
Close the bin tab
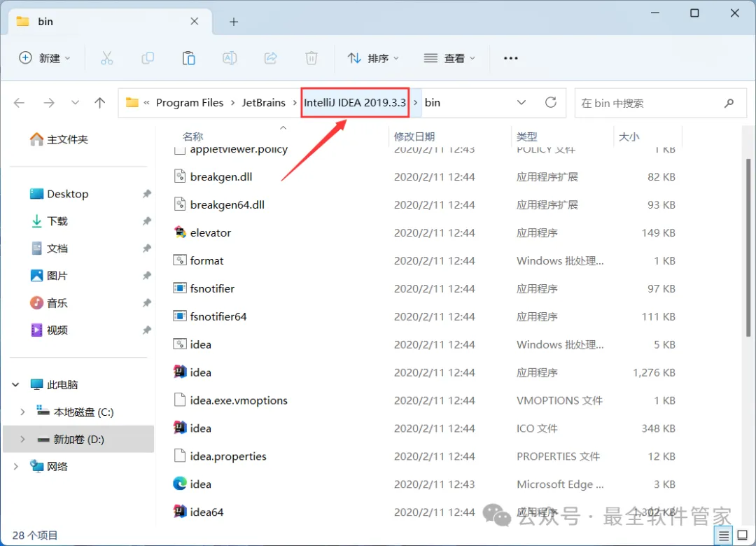coord(195,21)
